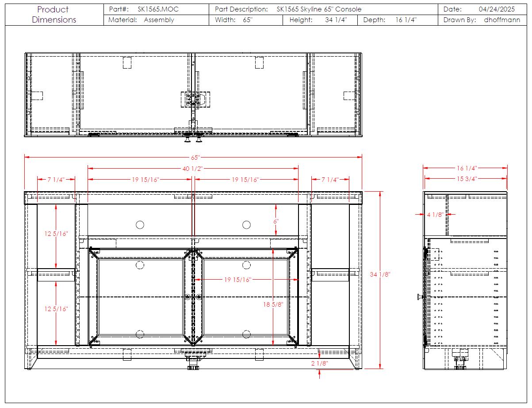Image resolution: width=532 pixels, height=408 pixels.
Task: Select the 34 1/8" overall height dimension
Action: click(x=380, y=274)
